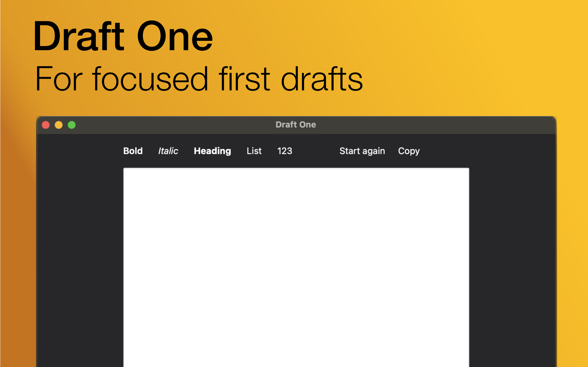
Task: Click the Bold toolbar item
Action: click(133, 150)
